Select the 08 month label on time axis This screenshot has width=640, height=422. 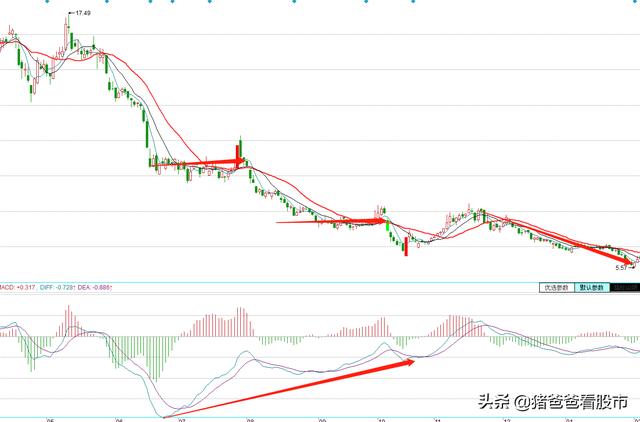click(x=251, y=419)
